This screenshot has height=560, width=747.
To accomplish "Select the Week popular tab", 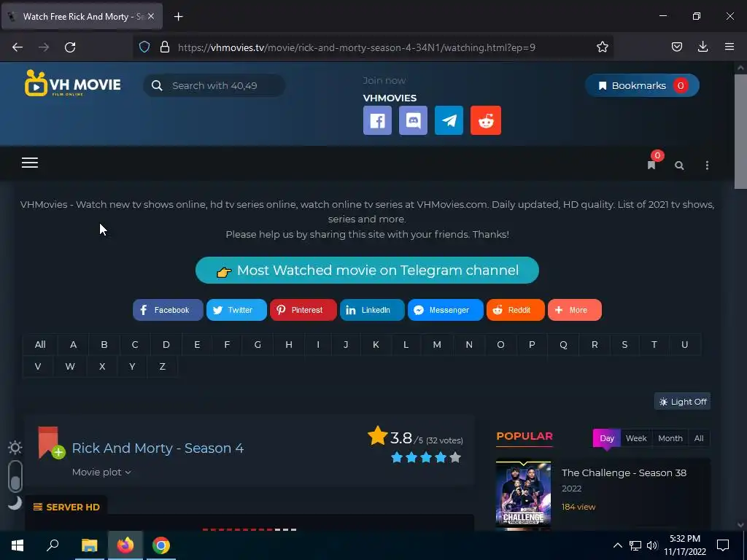I will pos(636,438).
